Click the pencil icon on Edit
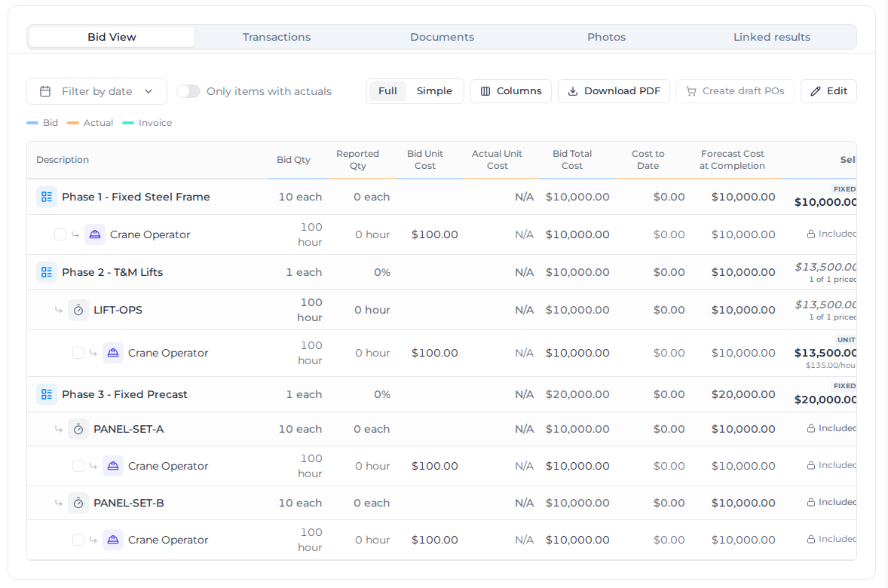888x588 pixels. click(816, 91)
